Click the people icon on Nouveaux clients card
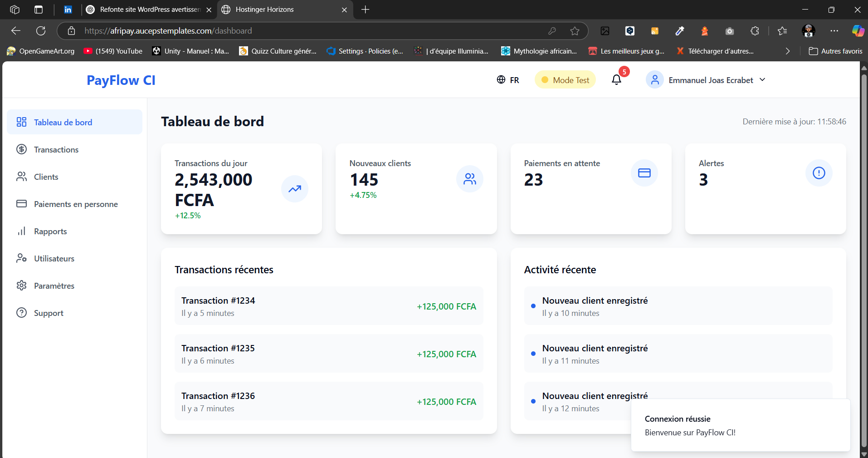This screenshot has height=458, width=868. [470, 179]
